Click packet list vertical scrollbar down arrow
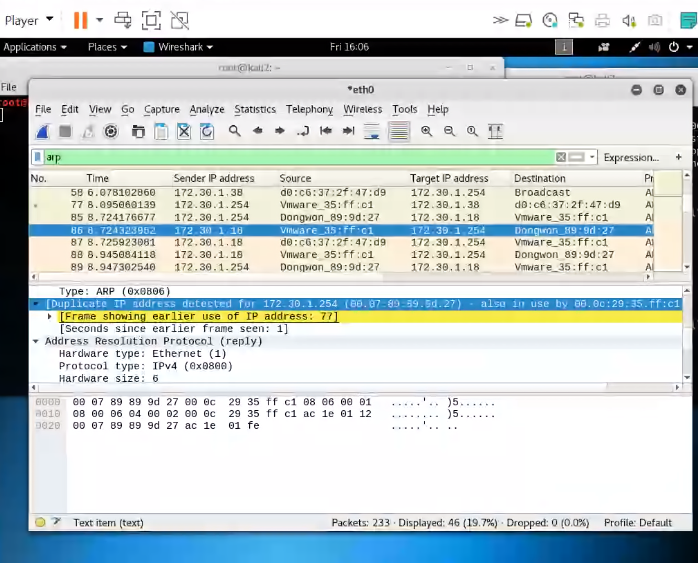This screenshot has width=698, height=563. pos(687,267)
